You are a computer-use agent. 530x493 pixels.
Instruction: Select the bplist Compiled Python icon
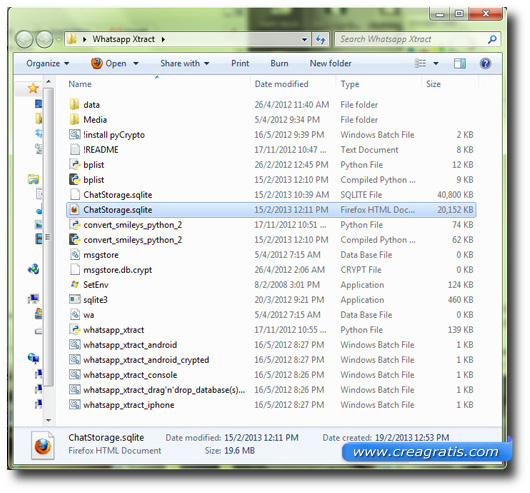click(x=75, y=179)
